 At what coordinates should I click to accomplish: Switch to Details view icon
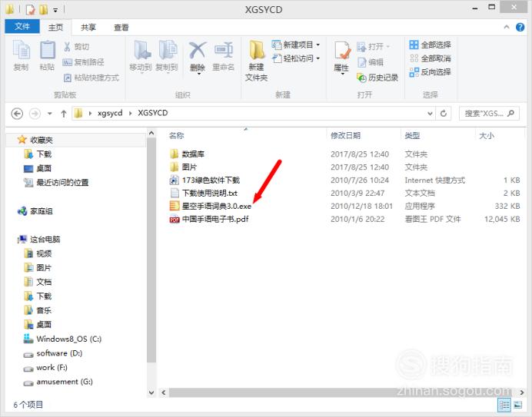click(504, 405)
